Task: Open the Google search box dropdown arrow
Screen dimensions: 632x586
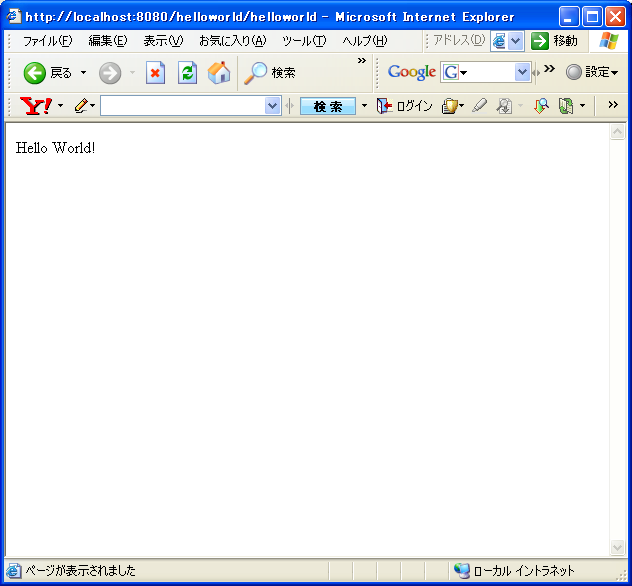Action: (x=522, y=73)
